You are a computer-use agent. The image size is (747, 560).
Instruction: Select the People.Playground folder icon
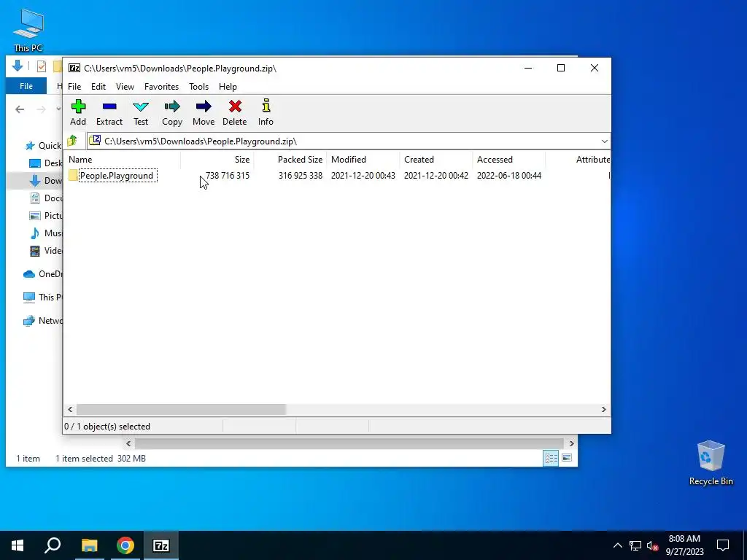73,175
